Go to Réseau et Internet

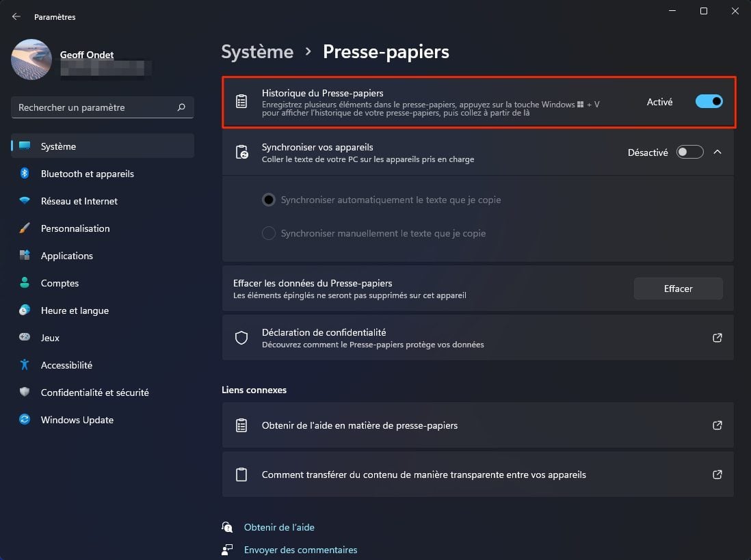click(103, 200)
